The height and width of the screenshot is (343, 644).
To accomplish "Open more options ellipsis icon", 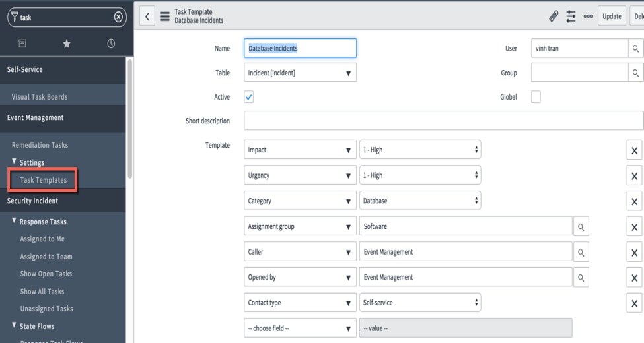I will pos(588,16).
